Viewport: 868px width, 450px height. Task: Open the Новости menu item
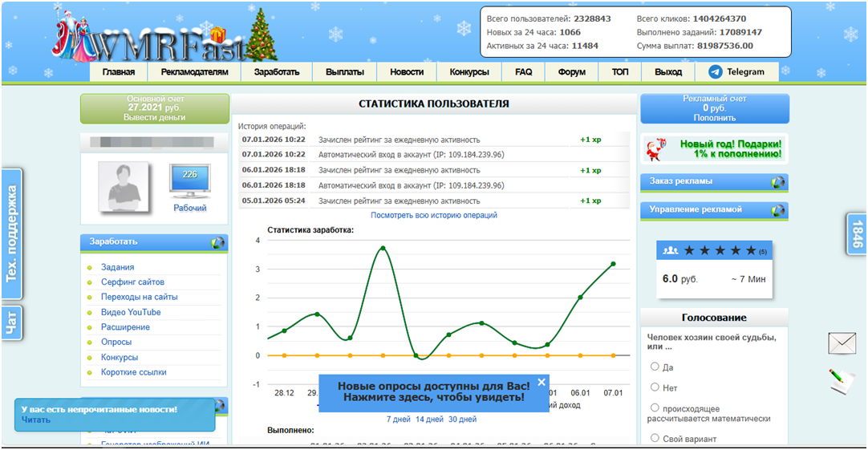[x=407, y=72]
